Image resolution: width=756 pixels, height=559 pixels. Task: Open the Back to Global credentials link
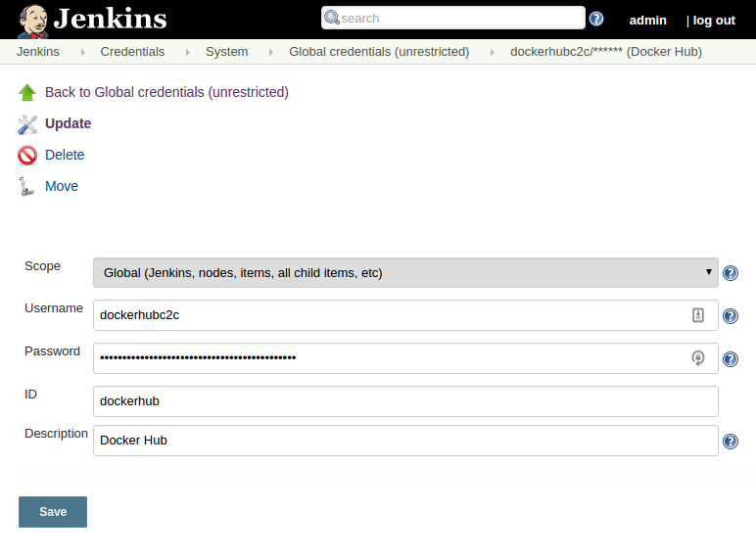[x=166, y=93]
